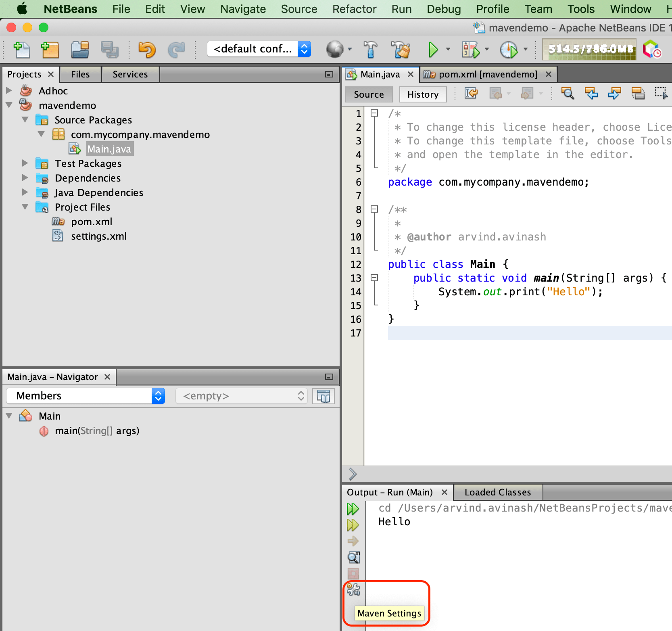Open the Refactor menu
Viewport: 672px width, 631px height.
[354, 9]
